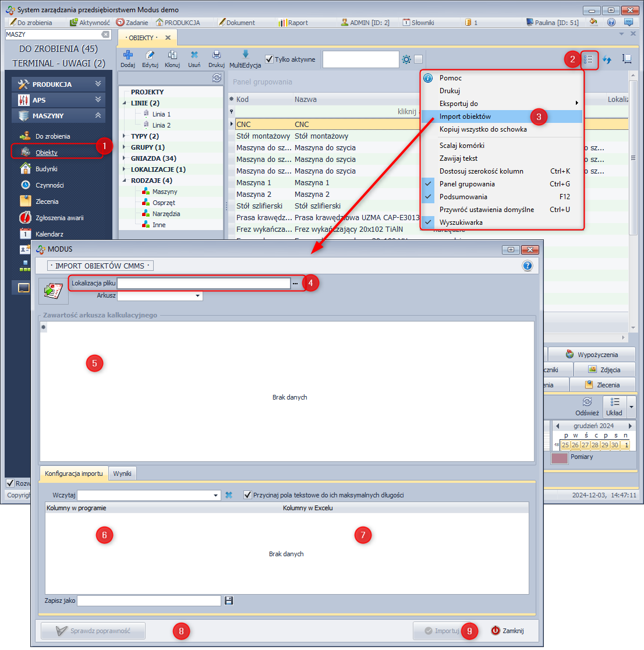
Task: Open the Wczytaj configuration dropdown
Action: [216, 496]
